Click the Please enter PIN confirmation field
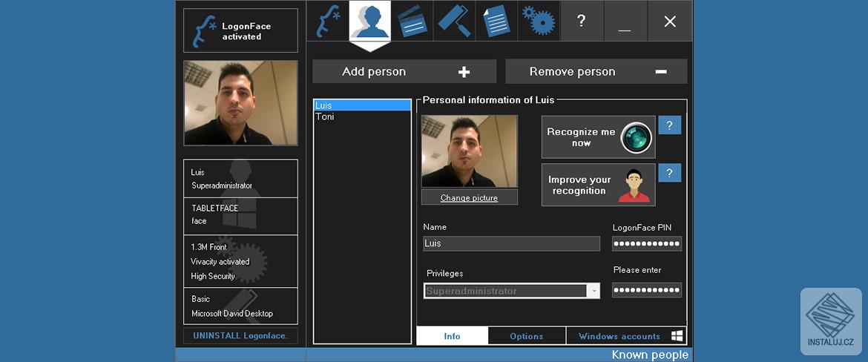The height and width of the screenshot is (362, 868). point(647,290)
